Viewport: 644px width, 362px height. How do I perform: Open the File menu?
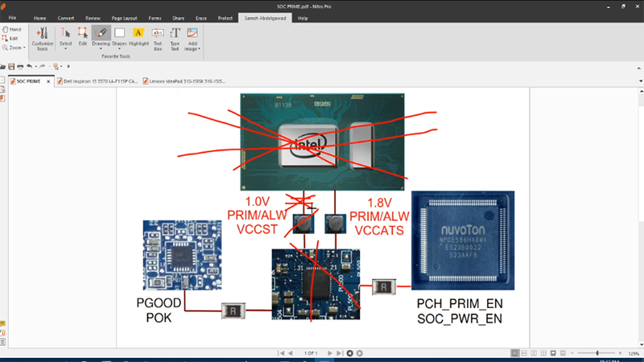coord(12,18)
